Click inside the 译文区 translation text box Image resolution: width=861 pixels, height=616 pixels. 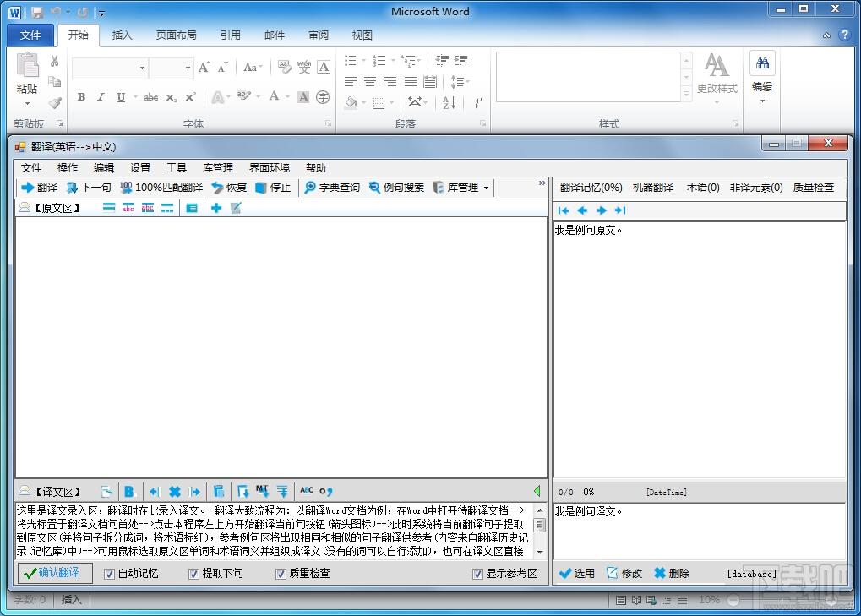tap(273, 531)
